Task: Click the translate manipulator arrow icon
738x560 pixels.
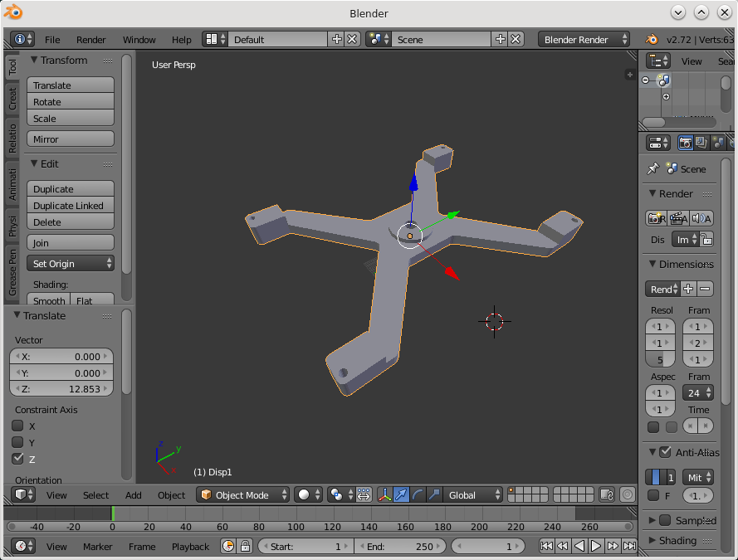Action: tap(401, 494)
